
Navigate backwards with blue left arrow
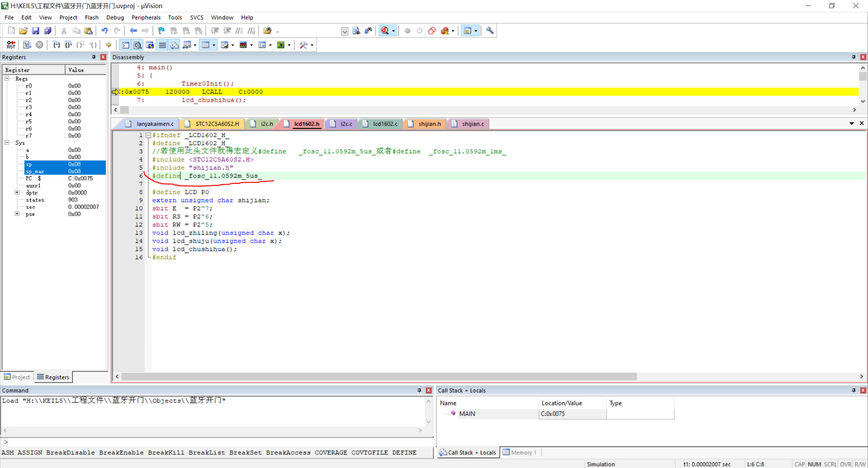[133, 31]
